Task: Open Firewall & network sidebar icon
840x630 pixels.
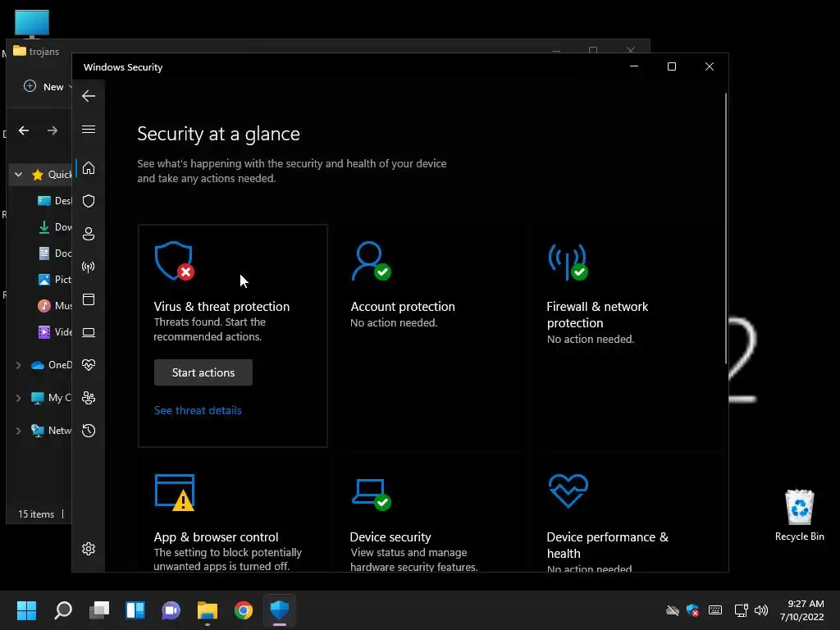Action: coord(89,267)
